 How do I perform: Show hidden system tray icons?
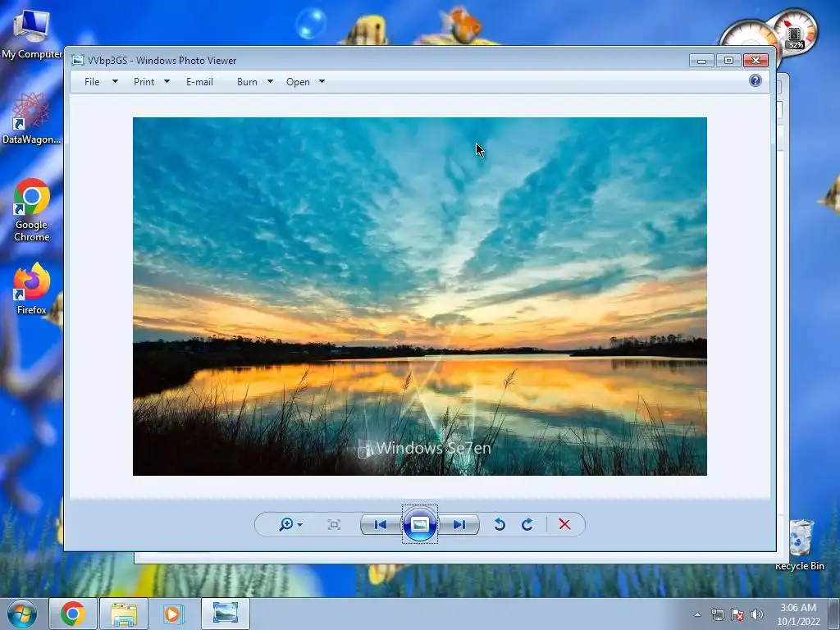(697, 614)
